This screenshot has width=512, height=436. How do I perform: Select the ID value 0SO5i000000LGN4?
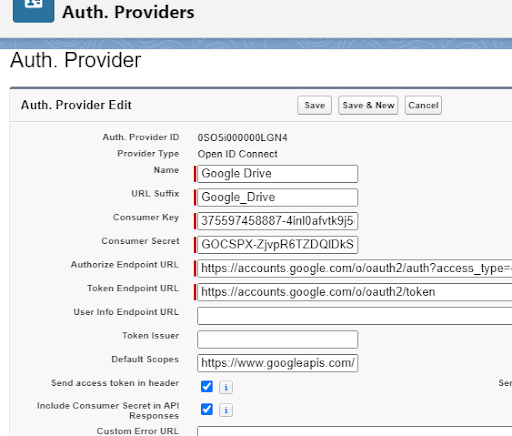click(x=242, y=138)
